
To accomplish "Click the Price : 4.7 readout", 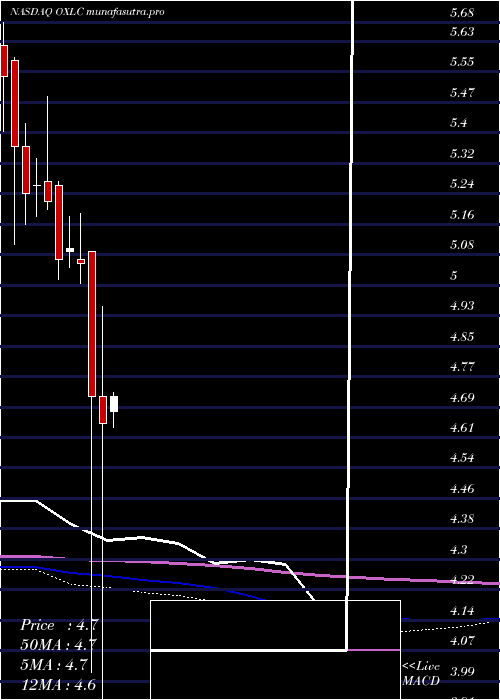I will [59, 625].
